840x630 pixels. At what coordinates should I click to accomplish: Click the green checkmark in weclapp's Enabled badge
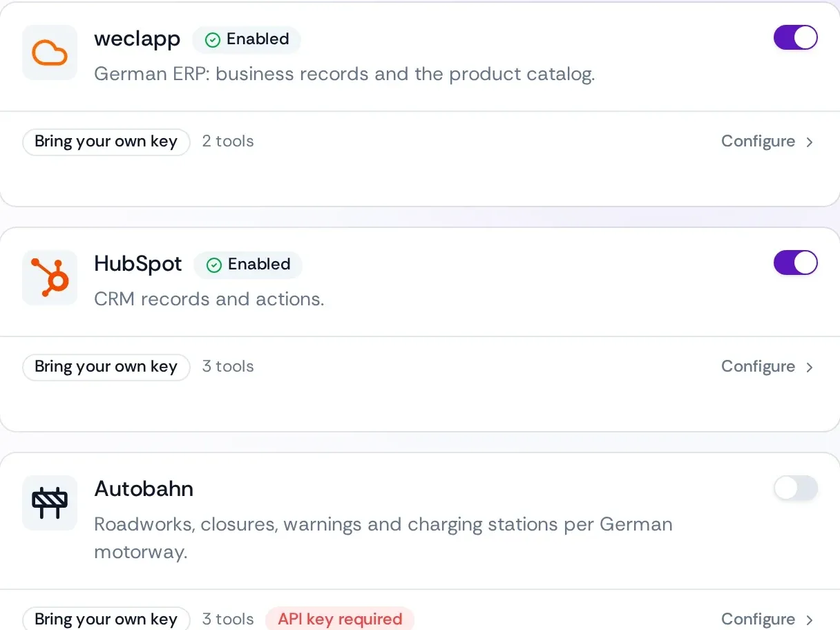pos(213,40)
